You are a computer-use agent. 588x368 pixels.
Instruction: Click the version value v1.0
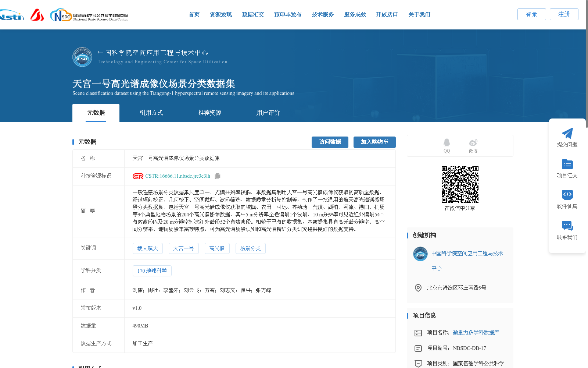tap(137, 308)
